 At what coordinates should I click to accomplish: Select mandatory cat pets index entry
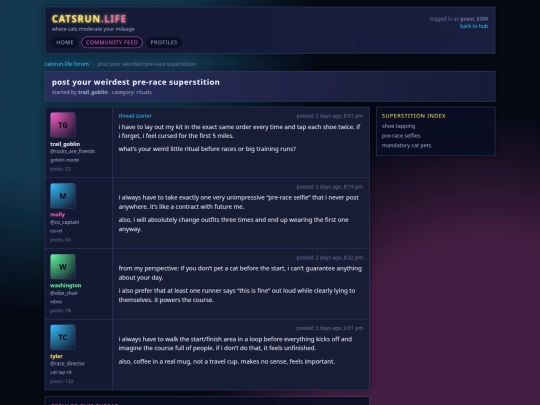click(x=406, y=145)
